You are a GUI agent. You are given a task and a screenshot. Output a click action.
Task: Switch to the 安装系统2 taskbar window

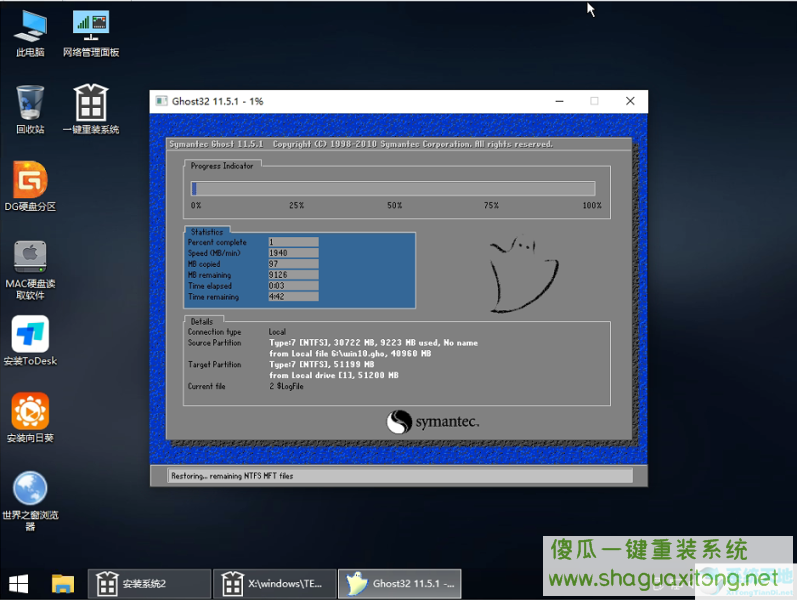(x=149, y=584)
